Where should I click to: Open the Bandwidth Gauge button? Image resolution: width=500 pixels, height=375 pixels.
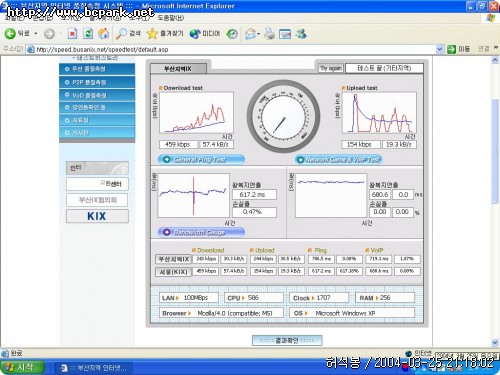(x=201, y=232)
